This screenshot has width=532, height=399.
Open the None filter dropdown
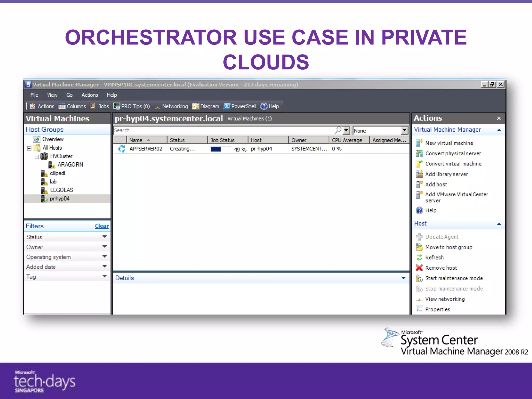tap(404, 130)
